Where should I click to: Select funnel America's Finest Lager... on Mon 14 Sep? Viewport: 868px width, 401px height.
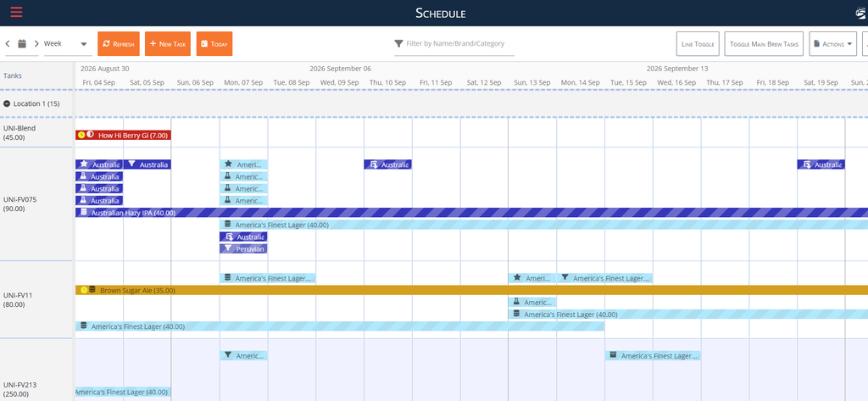pyautogui.click(x=604, y=278)
